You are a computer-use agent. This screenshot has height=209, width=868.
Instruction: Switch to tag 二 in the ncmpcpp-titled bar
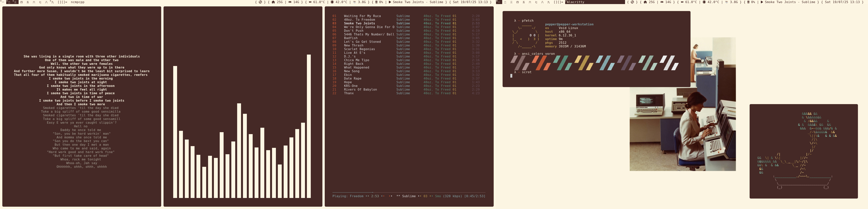[x=9, y=2]
